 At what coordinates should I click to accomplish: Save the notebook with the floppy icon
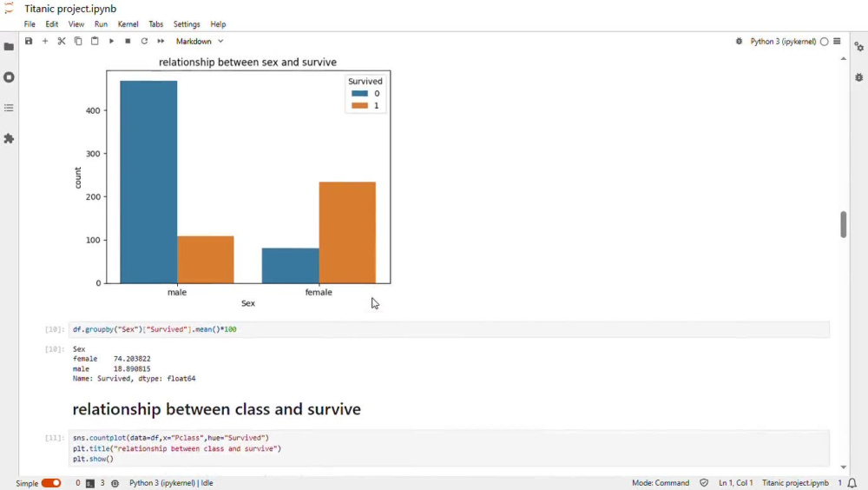point(29,41)
